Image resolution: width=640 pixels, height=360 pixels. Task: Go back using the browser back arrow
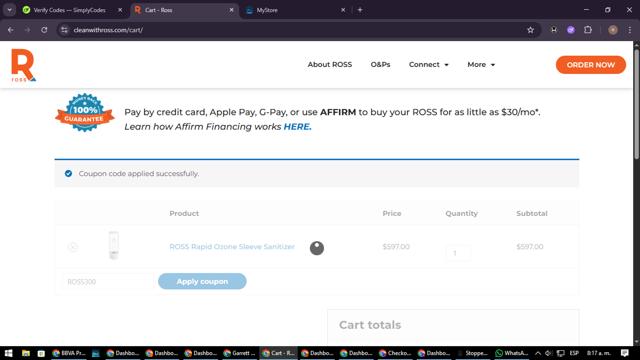coord(11,30)
